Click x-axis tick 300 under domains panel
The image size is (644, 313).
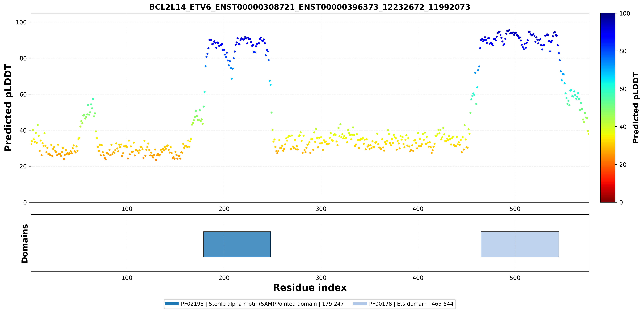[321, 278]
